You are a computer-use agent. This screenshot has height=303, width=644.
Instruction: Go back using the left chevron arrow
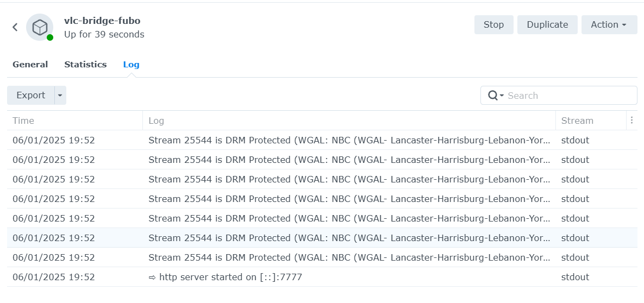coord(15,27)
